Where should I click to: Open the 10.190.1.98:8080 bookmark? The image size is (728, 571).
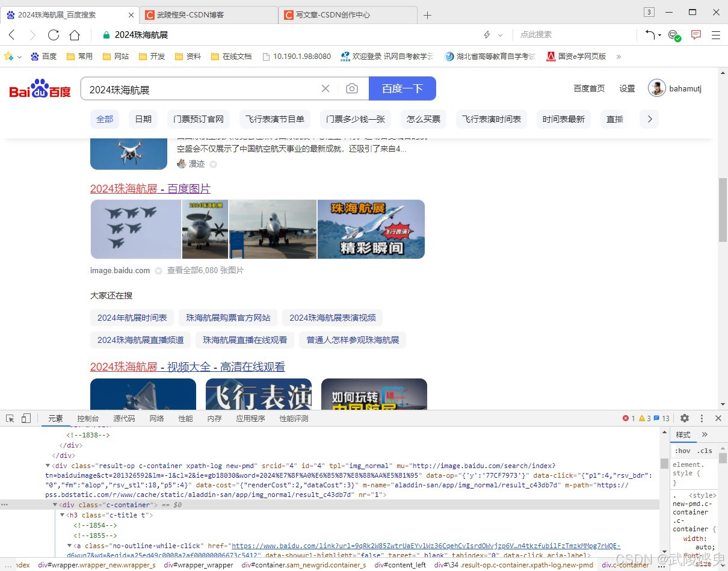pyautogui.click(x=297, y=56)
